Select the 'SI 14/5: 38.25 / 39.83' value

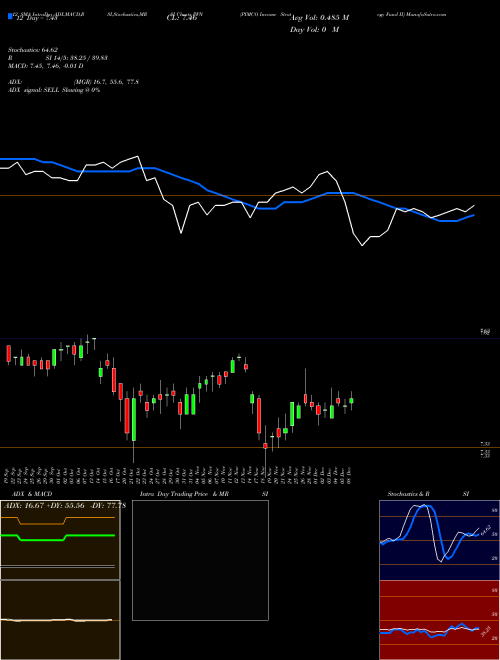coord(77,58)
